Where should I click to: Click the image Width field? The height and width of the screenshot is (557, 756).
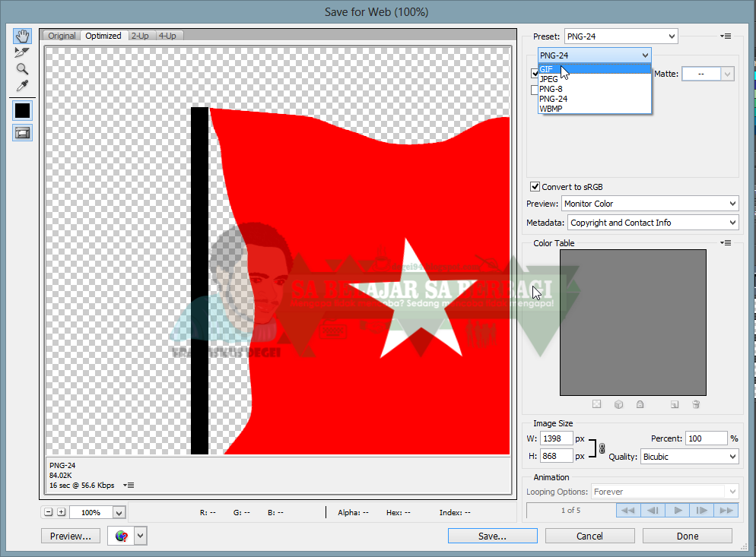[557, 438]
